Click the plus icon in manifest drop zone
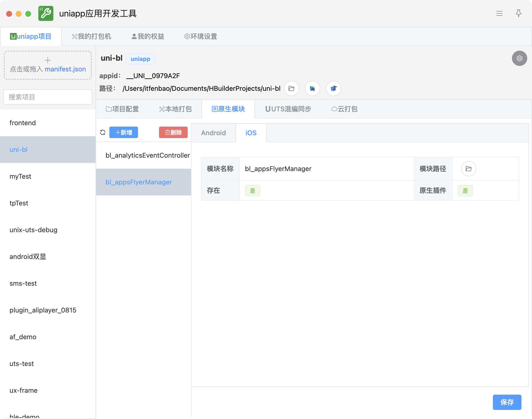 pos(48,60)
